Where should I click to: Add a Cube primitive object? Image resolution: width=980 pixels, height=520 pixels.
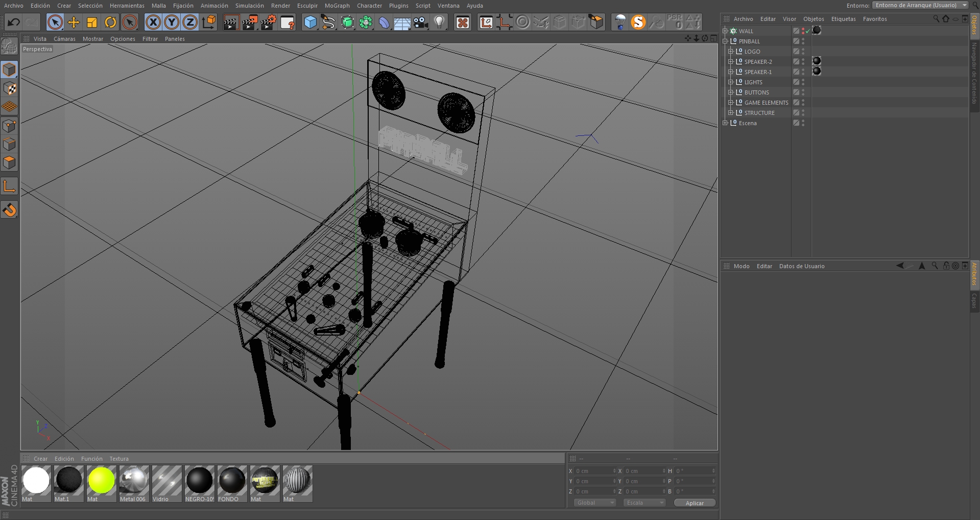310,22
